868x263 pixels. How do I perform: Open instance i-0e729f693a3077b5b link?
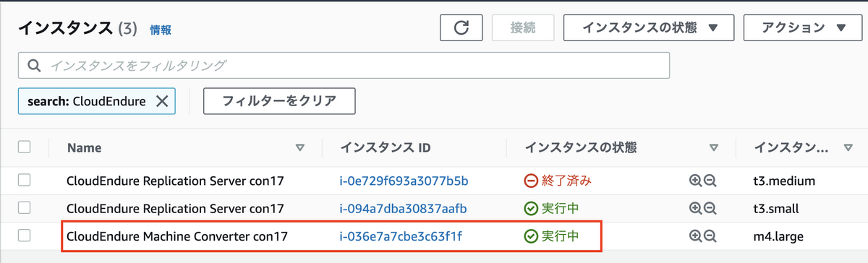click(404, 181)
